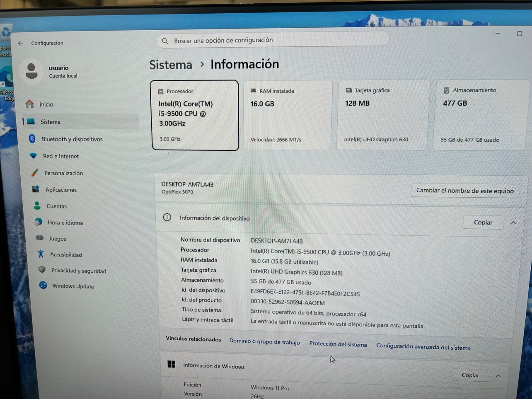Open the Tarjeta gráfica card
The height and width of the screenshot is (399, 532).
tap(383, 115)
